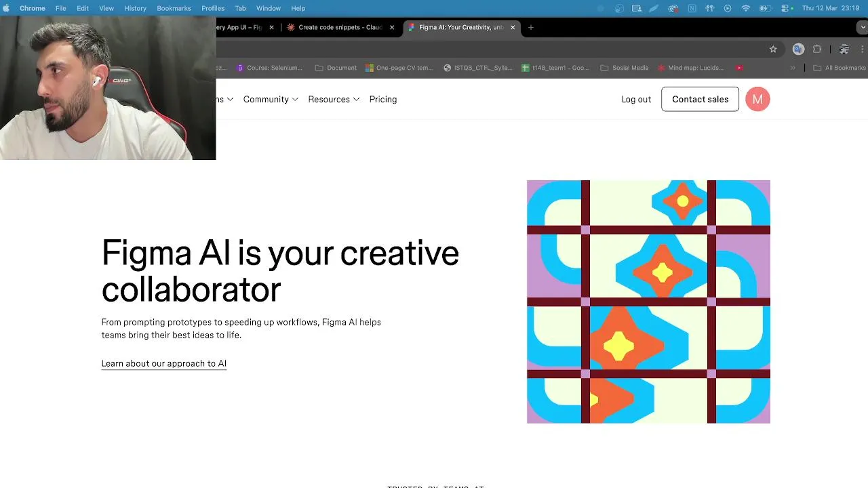Viewport: 868px width, 488px height.
Task: Open a new tab with the plus button
Action: [531, 27]
